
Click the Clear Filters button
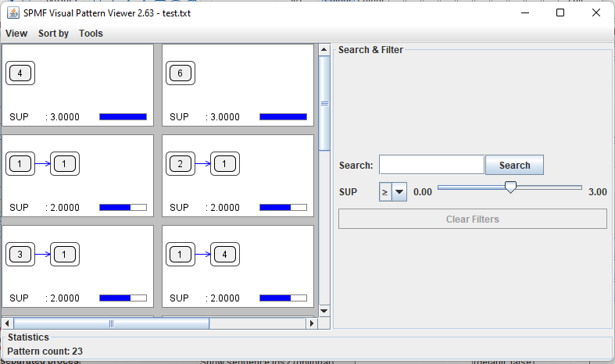[472, 219]
